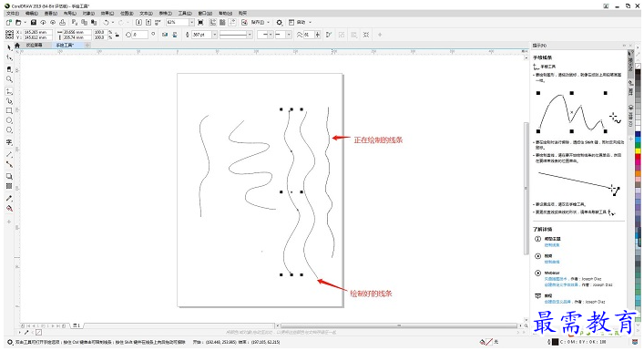The image size is (644, 351).
Task: Open link under Help Topic heading
Action: pyautogui.click(x=552, y=245)
